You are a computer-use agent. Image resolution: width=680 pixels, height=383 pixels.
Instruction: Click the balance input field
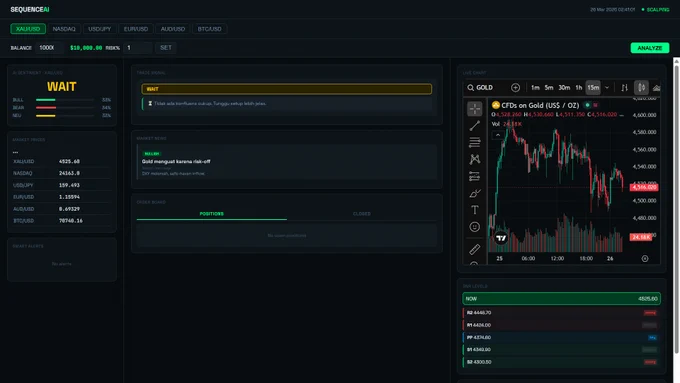(x=49, y=48)
